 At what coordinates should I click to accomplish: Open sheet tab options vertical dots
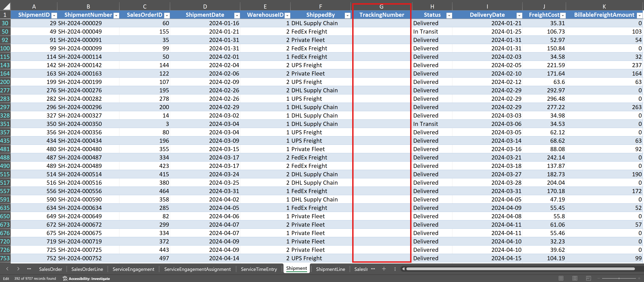[395, 269]
